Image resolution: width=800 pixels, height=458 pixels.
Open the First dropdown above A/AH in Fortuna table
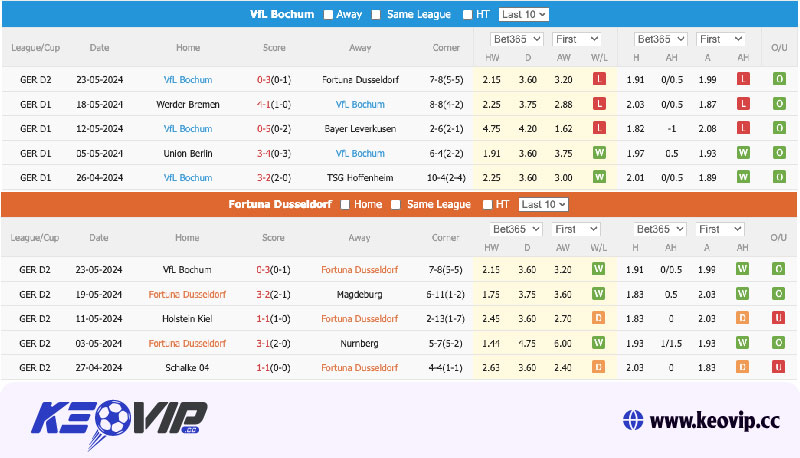[x=719, y=230]
